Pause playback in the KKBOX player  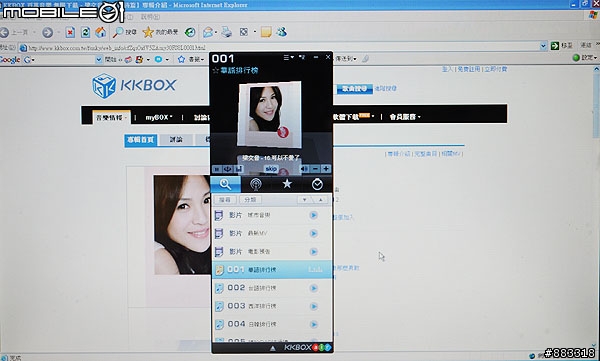coord(217,169)
